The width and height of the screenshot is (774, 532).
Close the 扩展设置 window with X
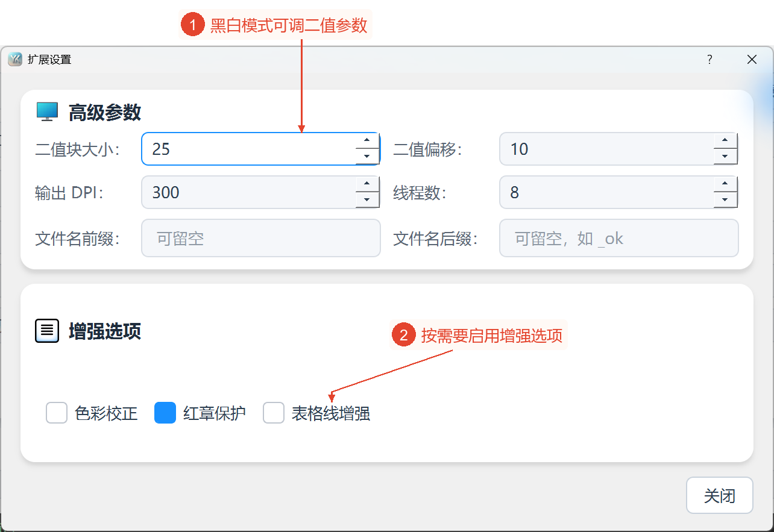click(752, 59)
